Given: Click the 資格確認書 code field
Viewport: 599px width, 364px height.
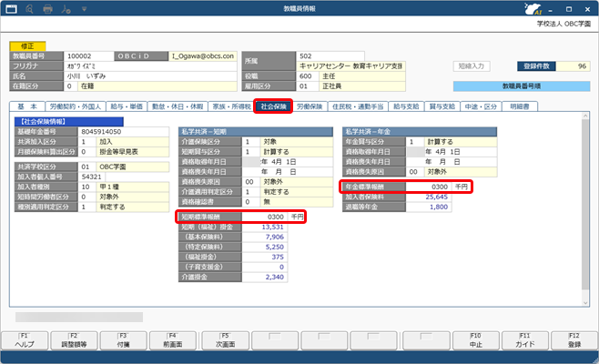Looking at the screenshot, I should (x=251, y=202).
